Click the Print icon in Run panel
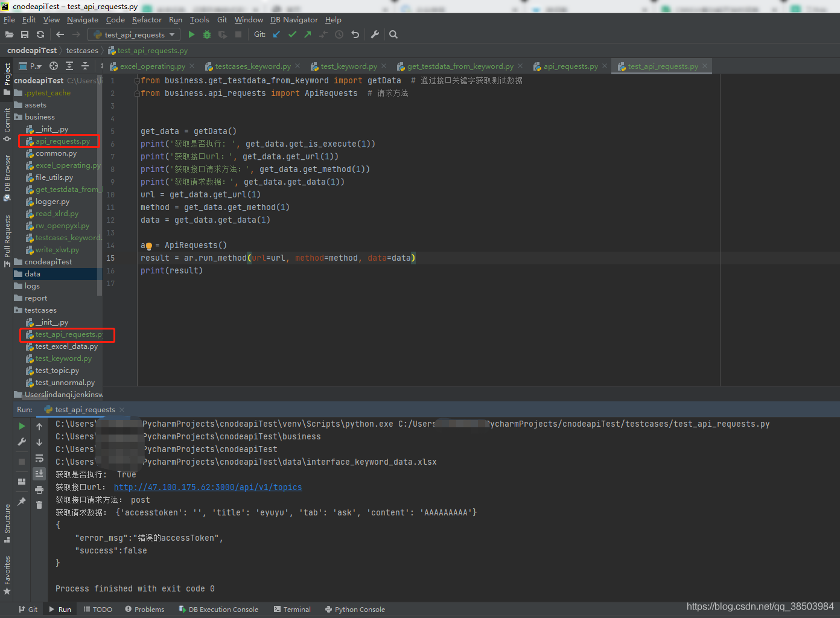840x618 pixels. [39, 489]
